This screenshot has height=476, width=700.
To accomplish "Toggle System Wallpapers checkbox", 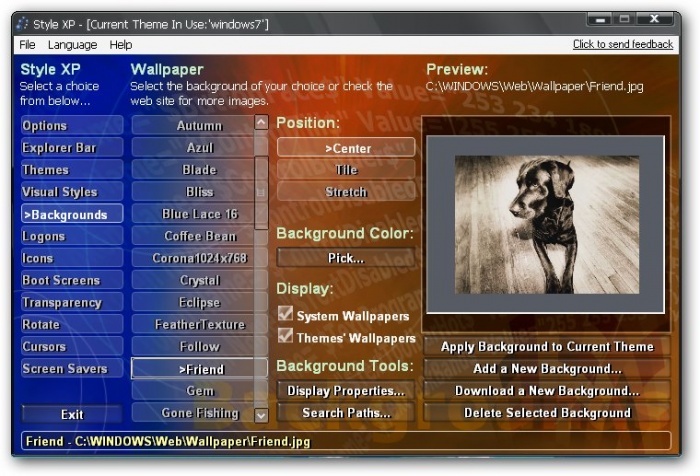I will [x=285, y=313].
